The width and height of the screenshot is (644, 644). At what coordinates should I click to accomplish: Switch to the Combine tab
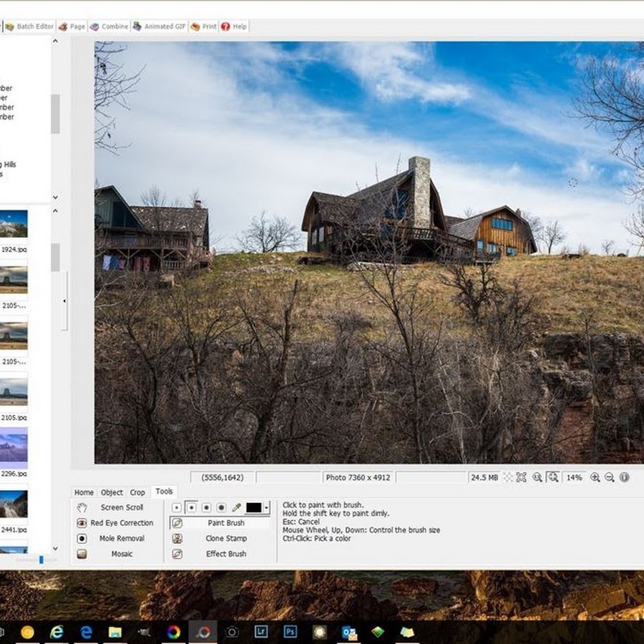click(x=109, y=26)
